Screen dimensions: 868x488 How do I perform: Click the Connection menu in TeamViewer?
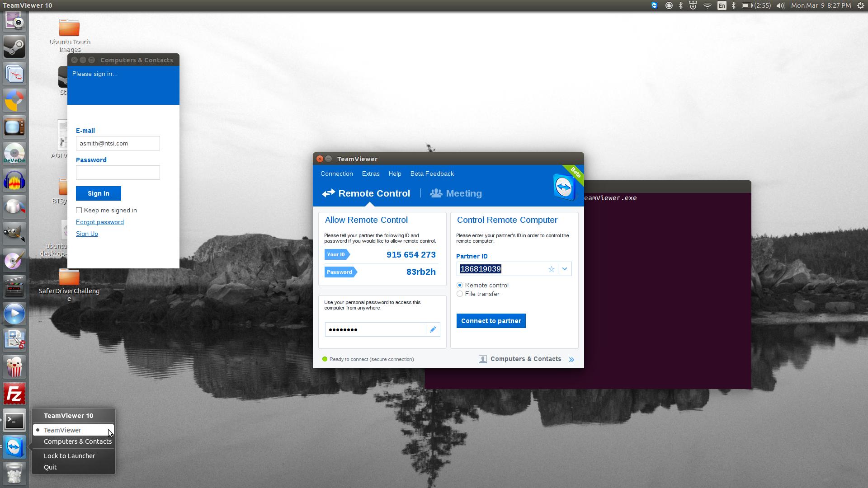pos(337,174)
